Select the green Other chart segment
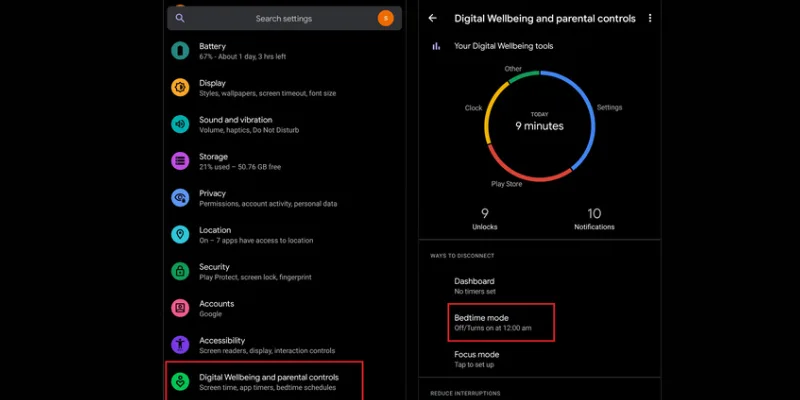Viewport: 800px width, 400px height. [x=523, y=75]
